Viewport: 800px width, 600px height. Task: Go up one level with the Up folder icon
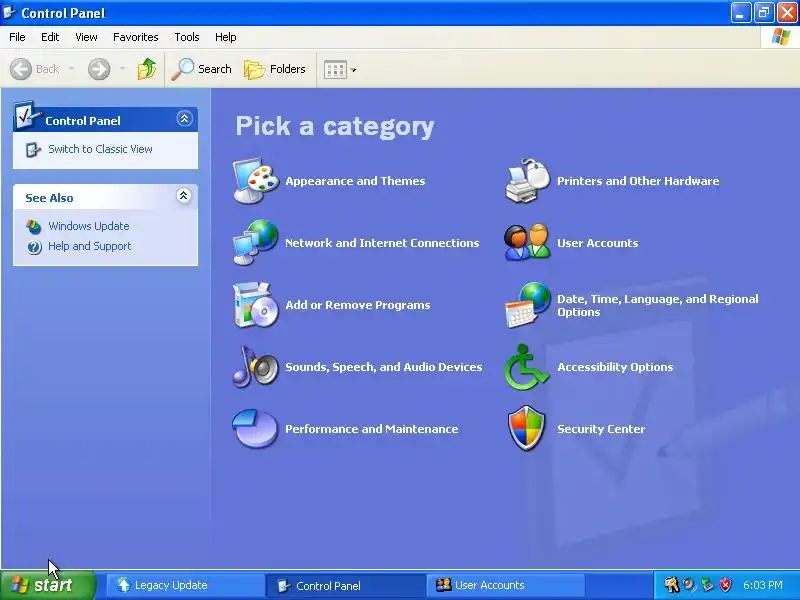(x=147, y=69)
